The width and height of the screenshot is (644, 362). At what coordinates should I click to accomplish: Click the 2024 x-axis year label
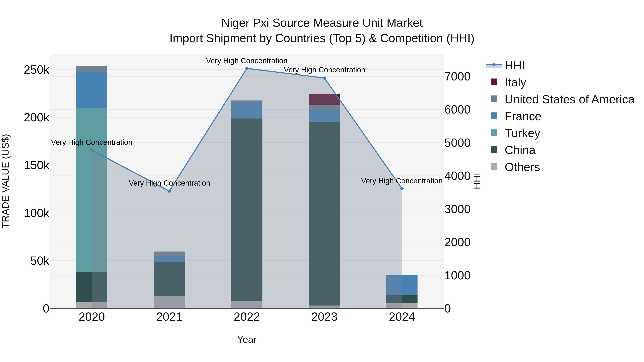tap(402, 317)
